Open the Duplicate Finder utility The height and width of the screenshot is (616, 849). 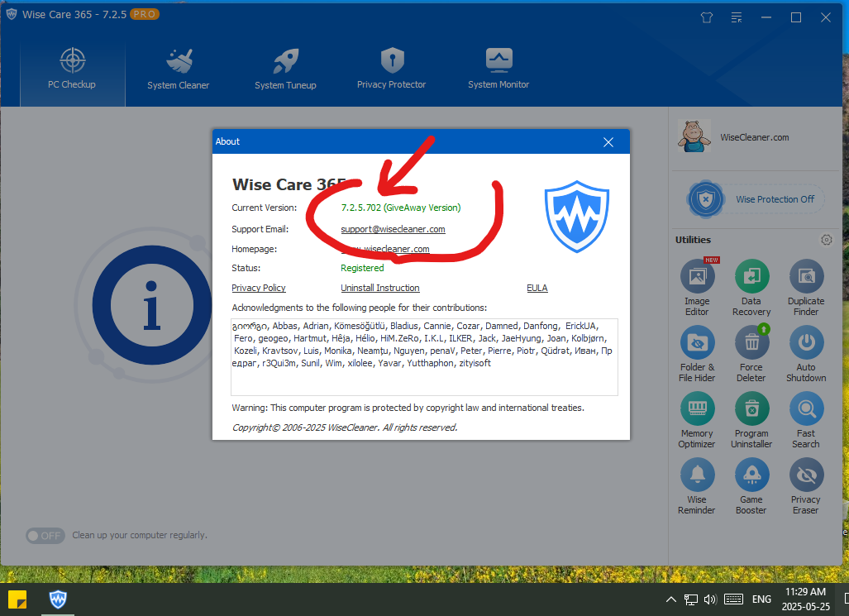click(806, 287)
